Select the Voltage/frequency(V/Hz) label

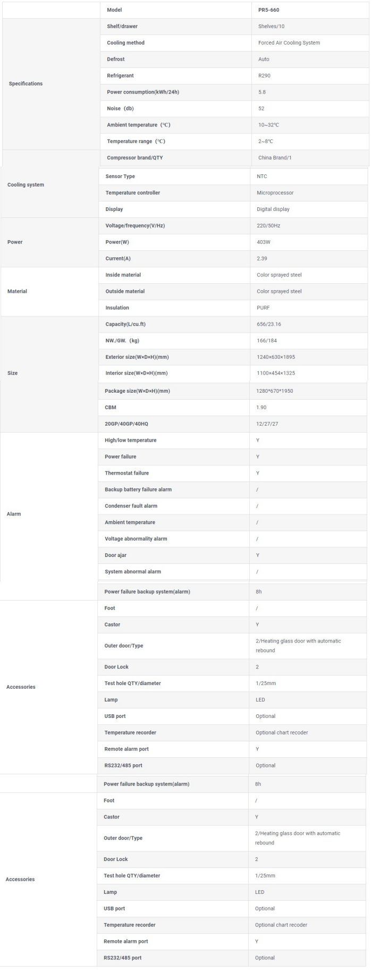click(x=135, y=226)
